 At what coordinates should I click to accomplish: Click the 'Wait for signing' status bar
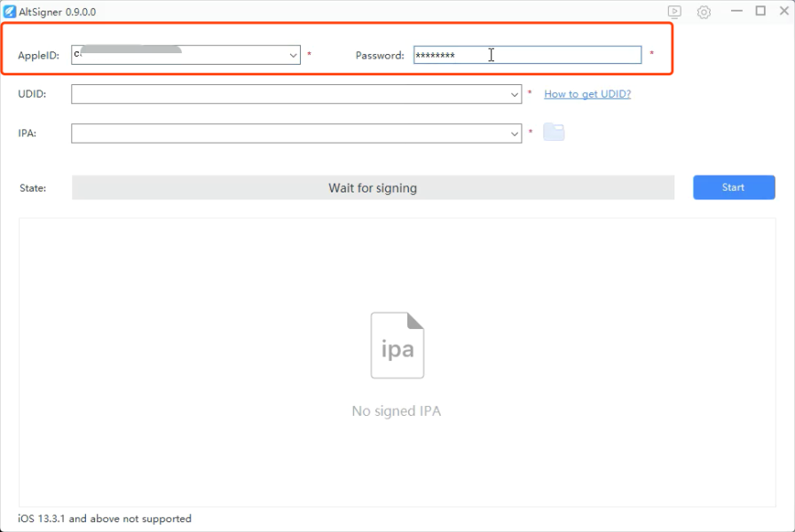373,188
